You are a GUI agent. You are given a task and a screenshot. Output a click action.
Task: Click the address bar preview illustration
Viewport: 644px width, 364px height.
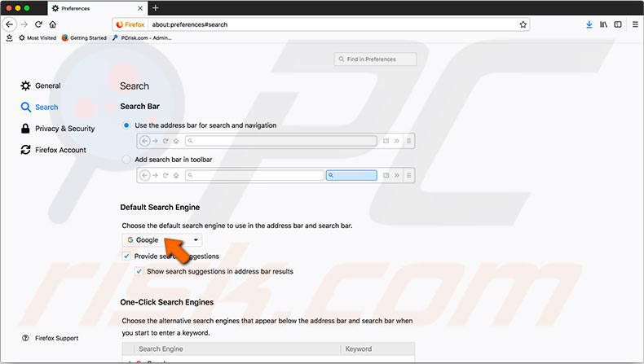point(276,141)
